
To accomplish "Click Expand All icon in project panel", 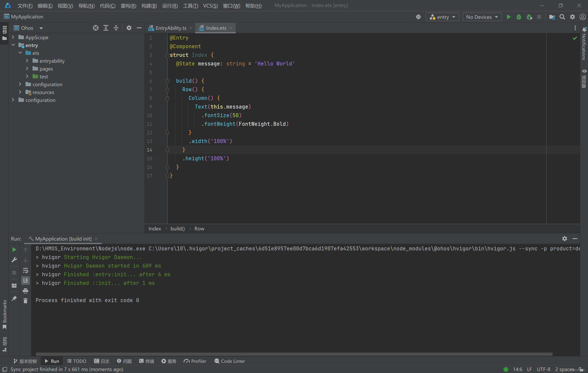I will [x=106, y=28].
